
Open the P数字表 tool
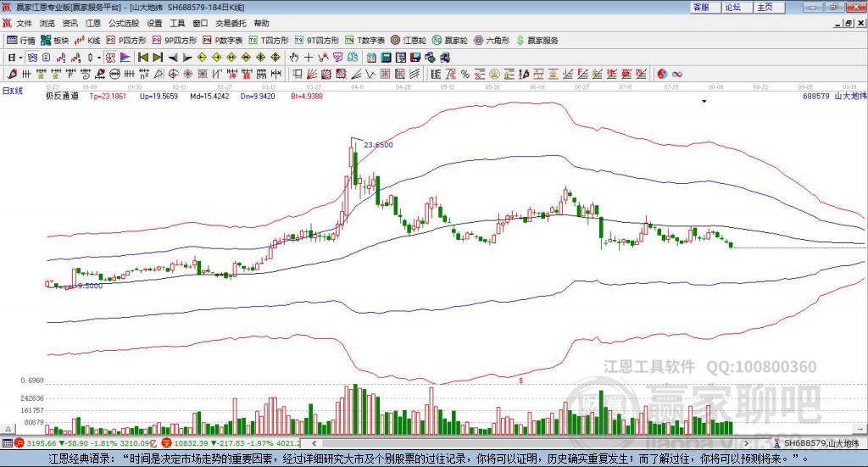click(223, 41)
